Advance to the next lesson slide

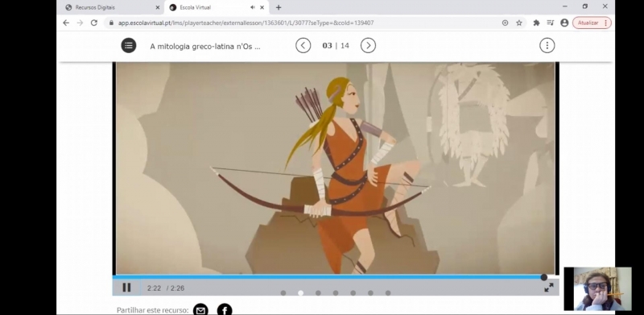(368, 46)
